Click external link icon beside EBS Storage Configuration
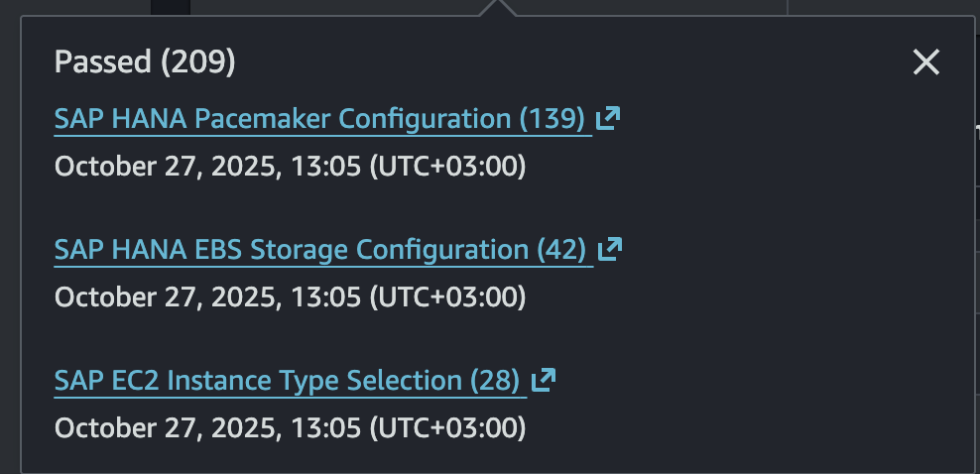Image resolution: width=980 pixels, height=474 pixels. pos(609,249)
